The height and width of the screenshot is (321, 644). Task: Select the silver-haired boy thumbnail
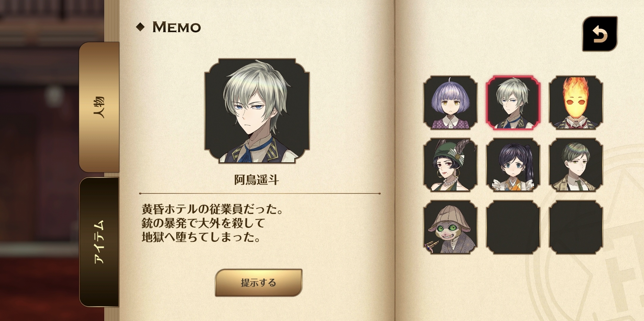click(513, 103)
